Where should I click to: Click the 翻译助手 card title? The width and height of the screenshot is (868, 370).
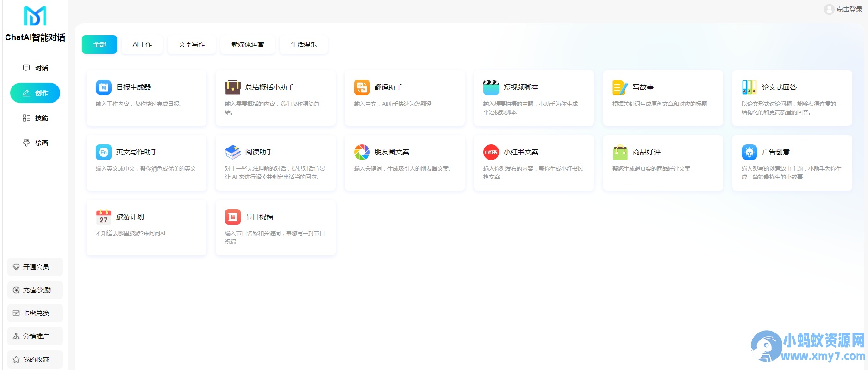pos(388,87)
